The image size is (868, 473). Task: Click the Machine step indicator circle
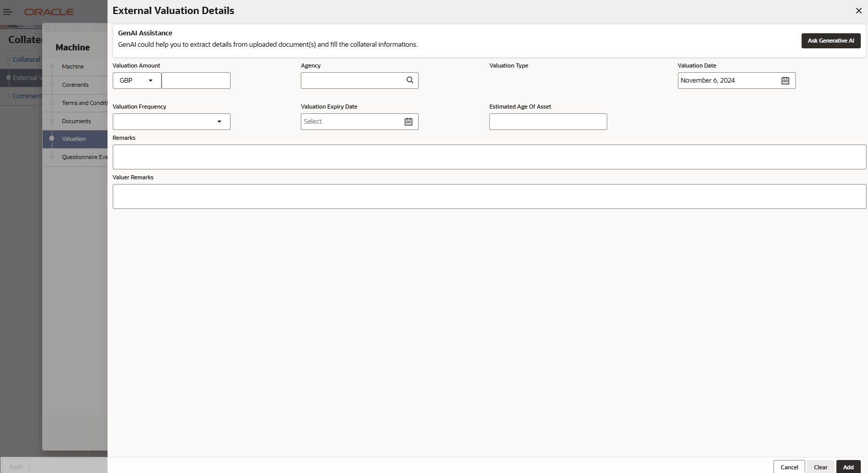click(x=51, y=66)
